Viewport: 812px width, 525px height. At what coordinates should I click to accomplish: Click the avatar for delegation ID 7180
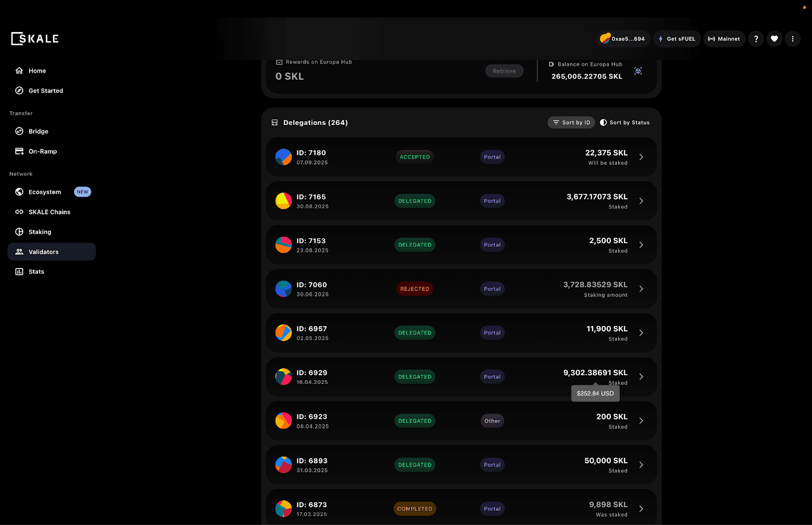tap(283, 157)
